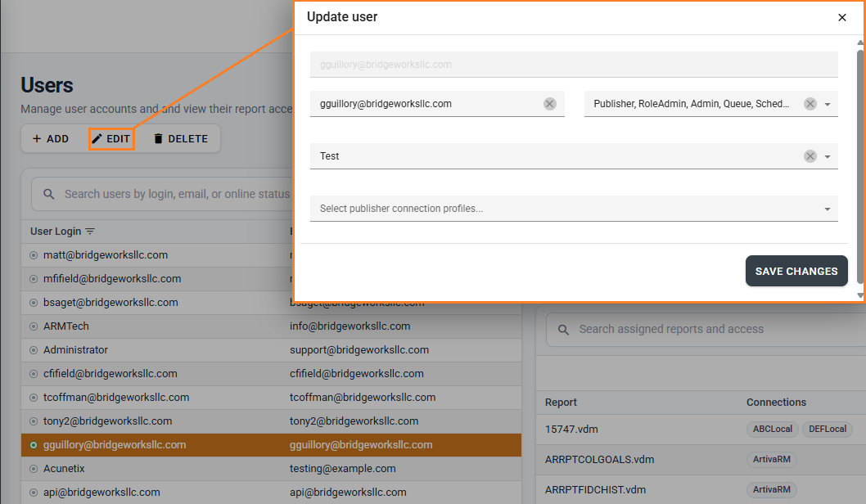The width and height of the screenshot is (866, 504).
Task: Click the ABCLocal connection chip
Action: pos(772,429)
